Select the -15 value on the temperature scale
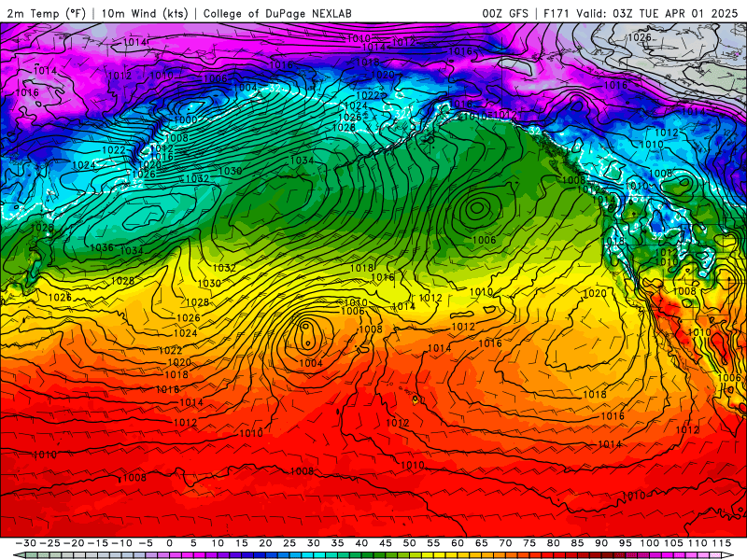The height and width of the screenshot is (560, 747). tap(98, 543)
